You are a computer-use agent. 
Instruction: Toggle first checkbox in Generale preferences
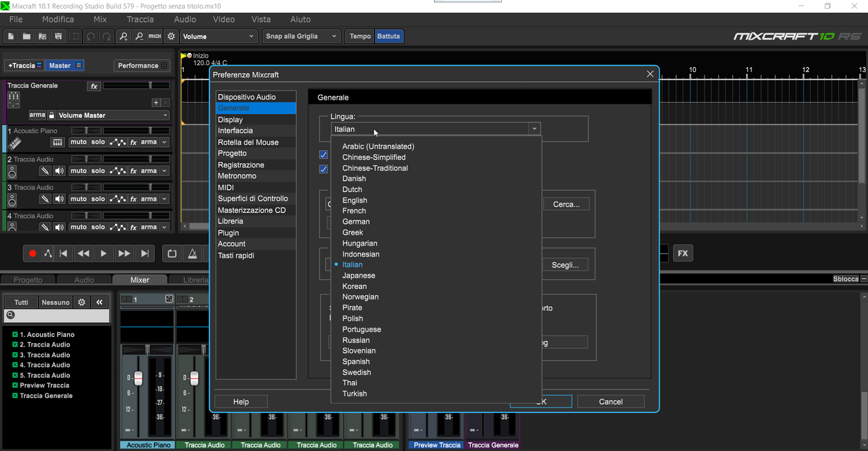click(x=323, y=155)
